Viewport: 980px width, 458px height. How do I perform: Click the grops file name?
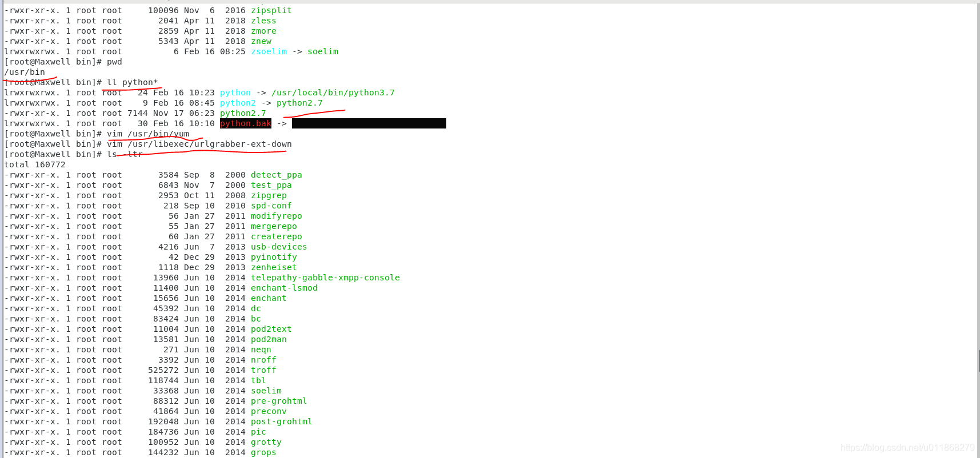click(x=263, y=452)
